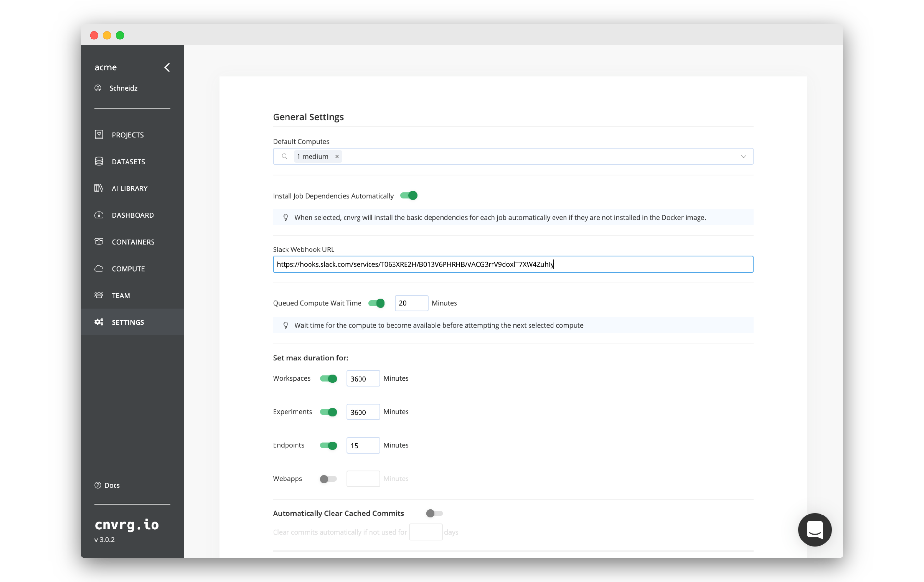Open the Docs link
The height and width of the screenshot is (582, 924).
(x=112, y=485)
